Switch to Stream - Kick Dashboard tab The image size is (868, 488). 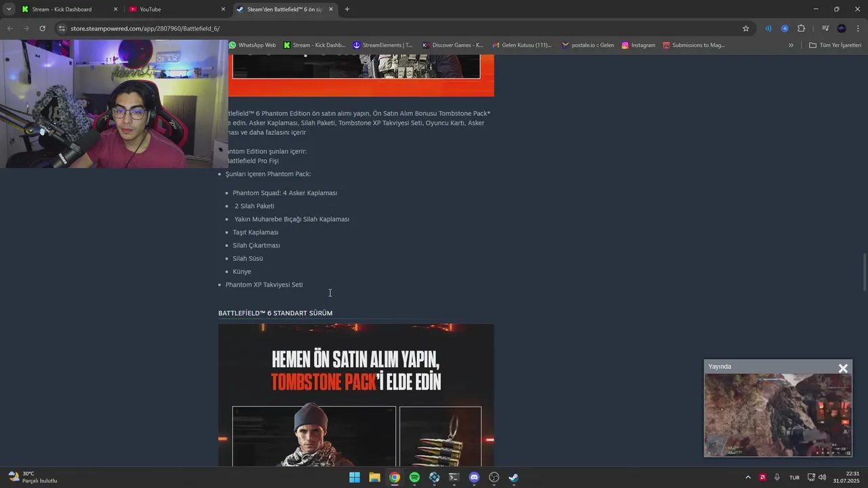tap(62, 9)
